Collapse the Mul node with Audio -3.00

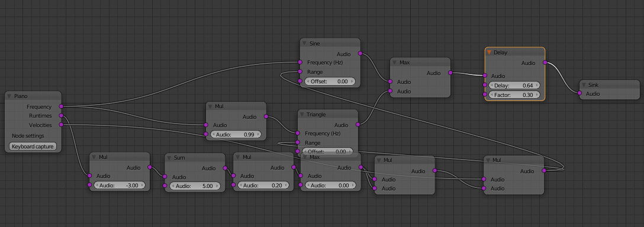point(94,157)
